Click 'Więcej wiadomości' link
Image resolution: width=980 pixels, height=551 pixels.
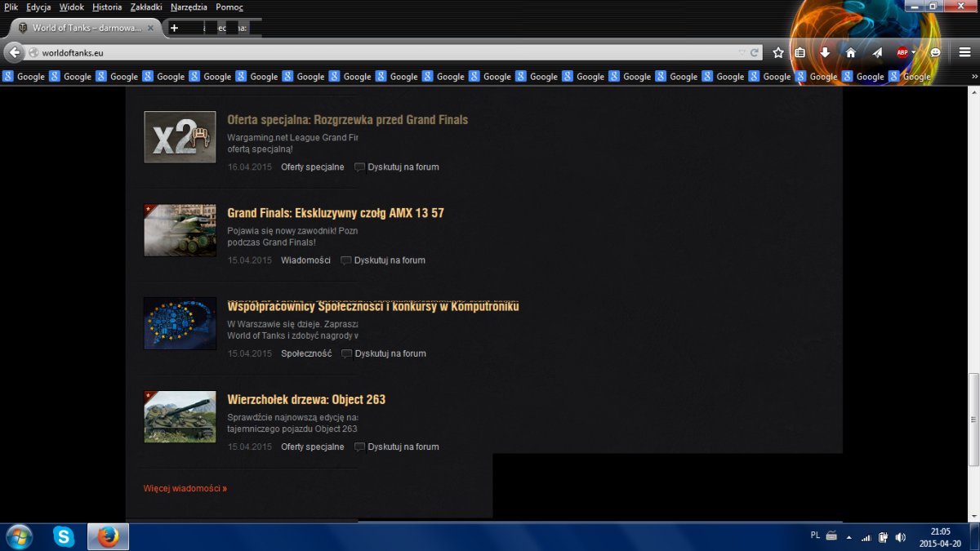[x=185, y=488]
